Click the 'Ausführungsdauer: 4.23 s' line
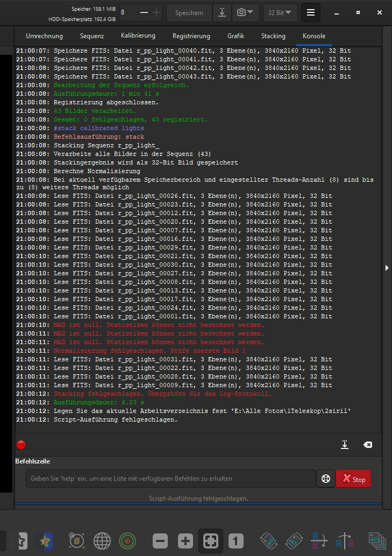Screen dimensions: 392x556 [x=98, y=402]
